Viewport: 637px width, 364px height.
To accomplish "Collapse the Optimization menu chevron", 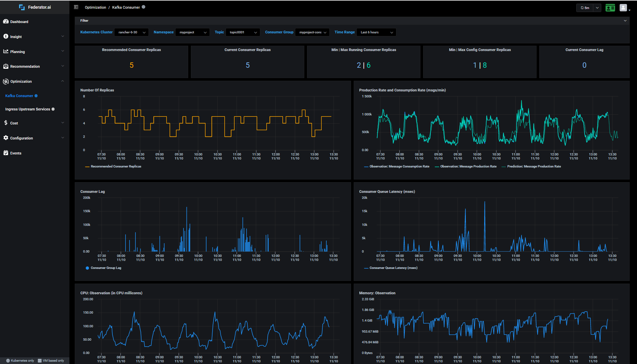I will click(x=63, y=81).
